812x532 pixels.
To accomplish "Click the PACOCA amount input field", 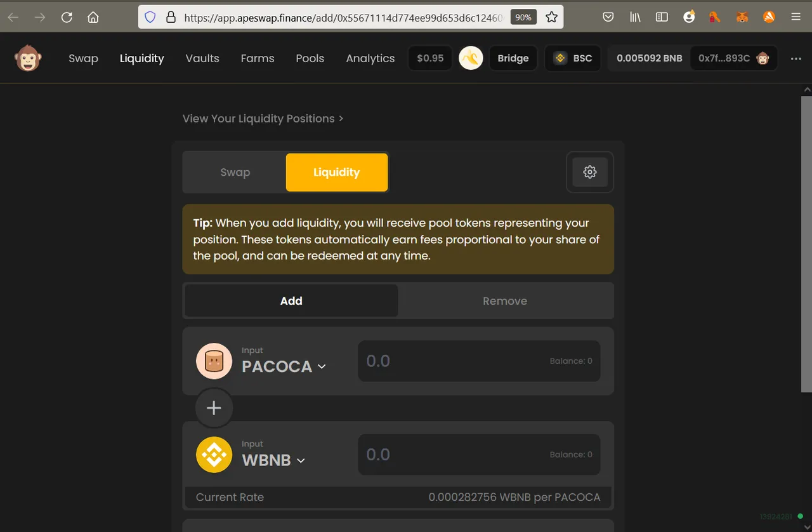I will 479,361.
